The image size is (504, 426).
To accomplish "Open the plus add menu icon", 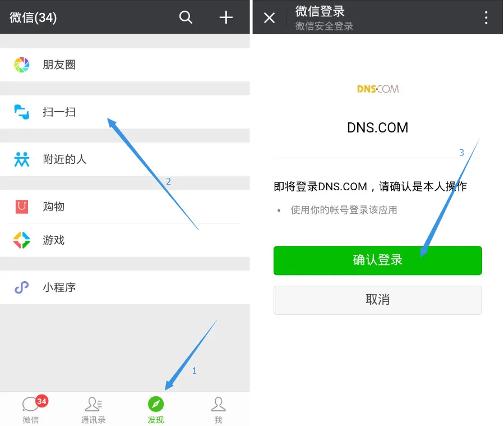I will 226,17.
